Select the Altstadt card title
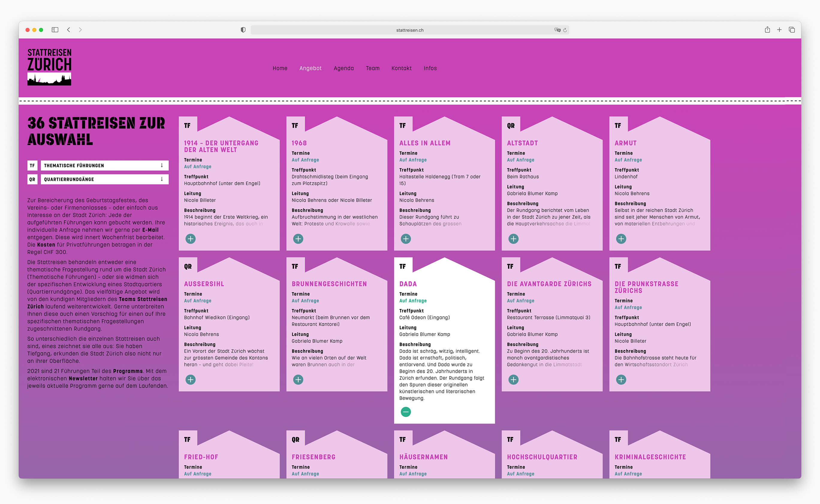 point(522,143)
